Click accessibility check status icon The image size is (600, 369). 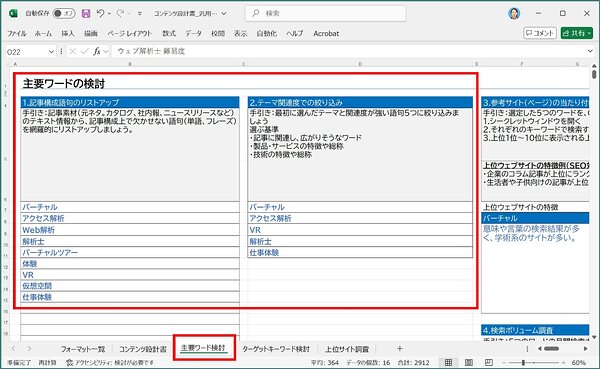[70, 362]
